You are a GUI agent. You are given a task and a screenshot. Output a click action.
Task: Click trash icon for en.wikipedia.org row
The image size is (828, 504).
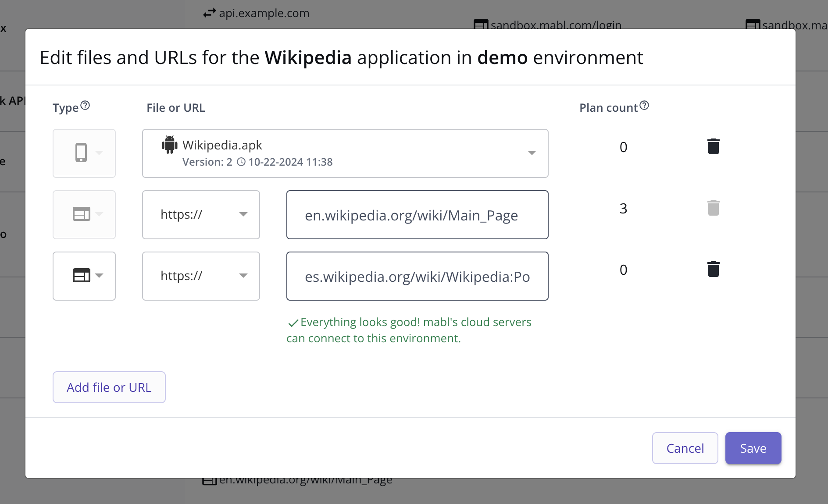pyautogui.click(x=713, y=208)
